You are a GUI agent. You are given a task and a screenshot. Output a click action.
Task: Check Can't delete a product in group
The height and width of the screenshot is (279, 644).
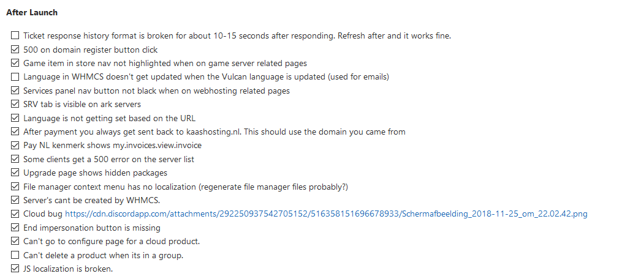pyautogui.click(x=15, y=255)
